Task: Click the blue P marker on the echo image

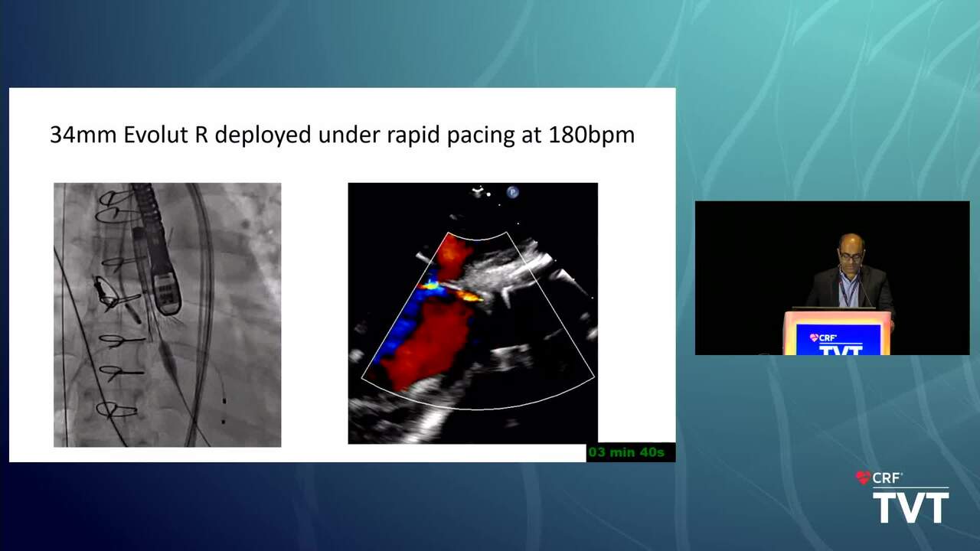Action: pos(513,192)
